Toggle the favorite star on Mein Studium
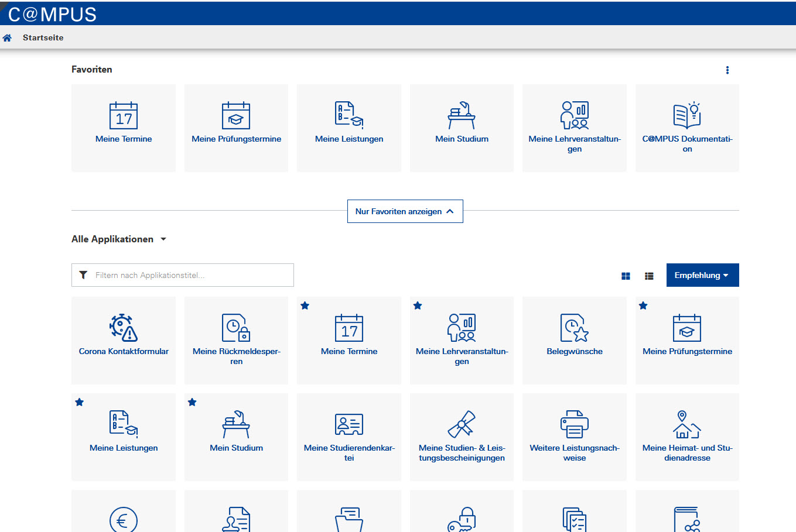Image resolution: width=796 pixels, height=532 pixels. click(192, 402)
